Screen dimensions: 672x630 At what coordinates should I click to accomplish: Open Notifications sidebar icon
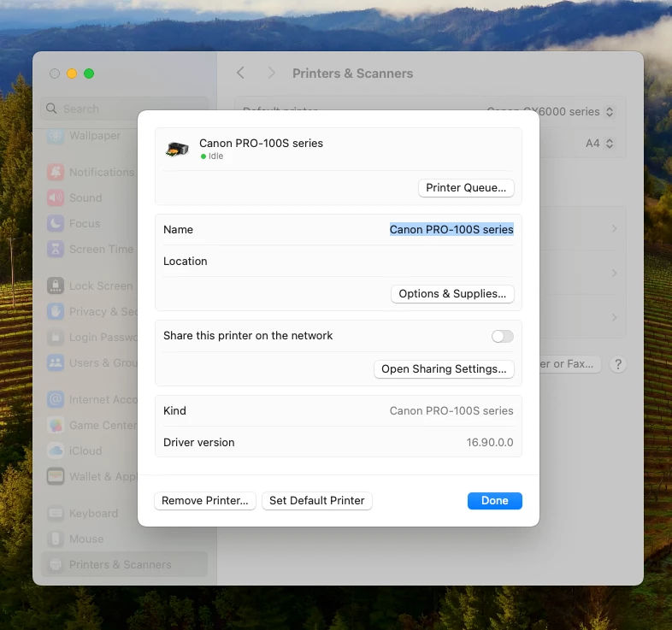pyautogui.click(x=56, y=172)
